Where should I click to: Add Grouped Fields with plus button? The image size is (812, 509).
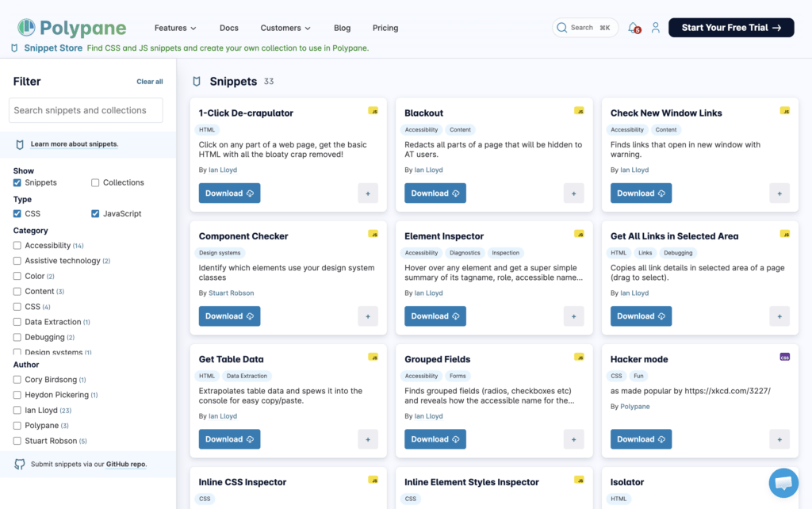(574, 439)
